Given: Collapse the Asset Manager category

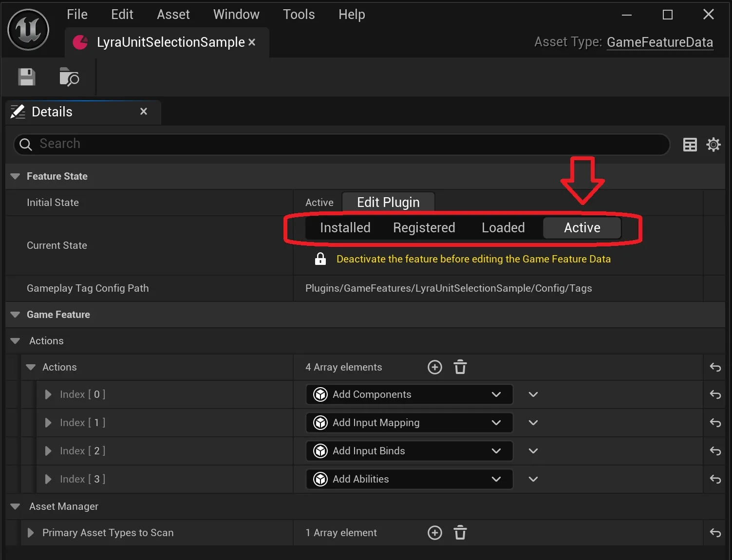Looking at the screenshot, I should click(x=15, y=506).
